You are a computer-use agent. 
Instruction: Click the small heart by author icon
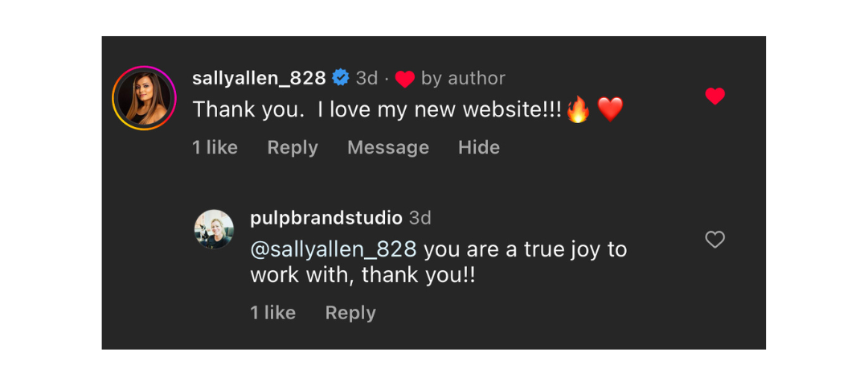[405, 79]
